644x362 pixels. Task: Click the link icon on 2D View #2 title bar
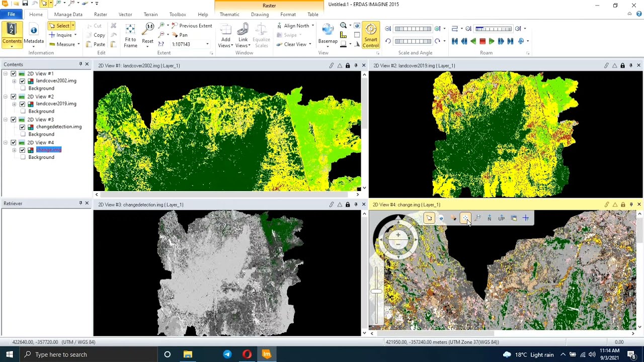(606, 65)
